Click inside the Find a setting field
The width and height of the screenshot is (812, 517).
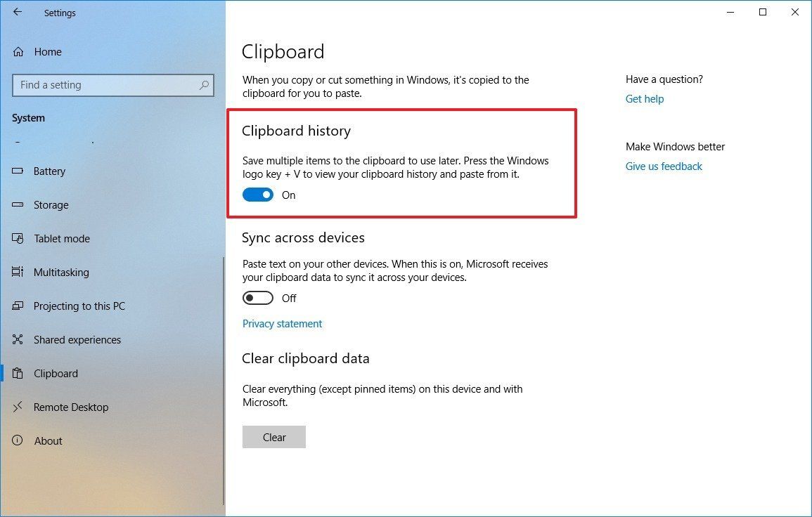tap(105, 85)
